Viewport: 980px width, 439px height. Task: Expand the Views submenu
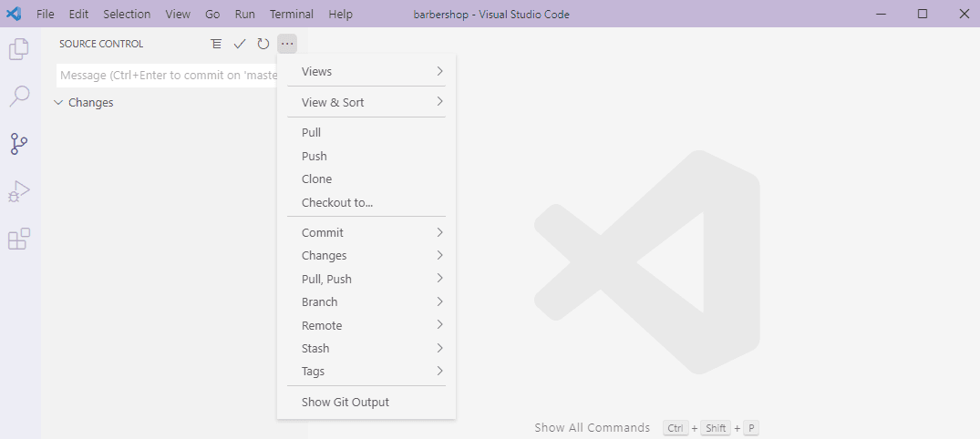(366, 71)
